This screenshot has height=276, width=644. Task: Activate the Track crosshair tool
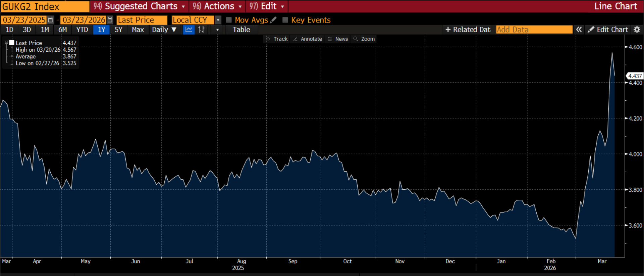pyautogui.click(x=277, y=39)
